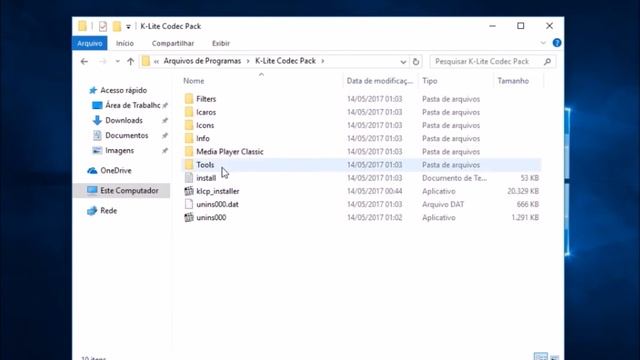Click the 53 KB size of install
Image resolution: width=640 pixels, height=360 pixels.
529,178
